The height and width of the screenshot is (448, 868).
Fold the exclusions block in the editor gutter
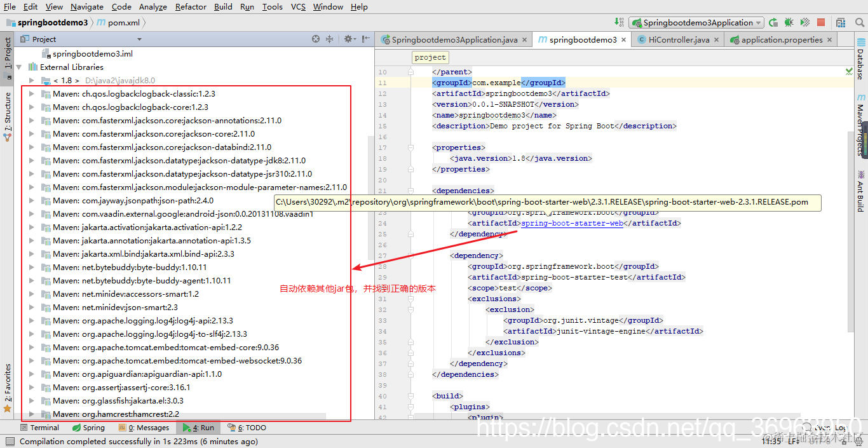click(x=411, y=299)
